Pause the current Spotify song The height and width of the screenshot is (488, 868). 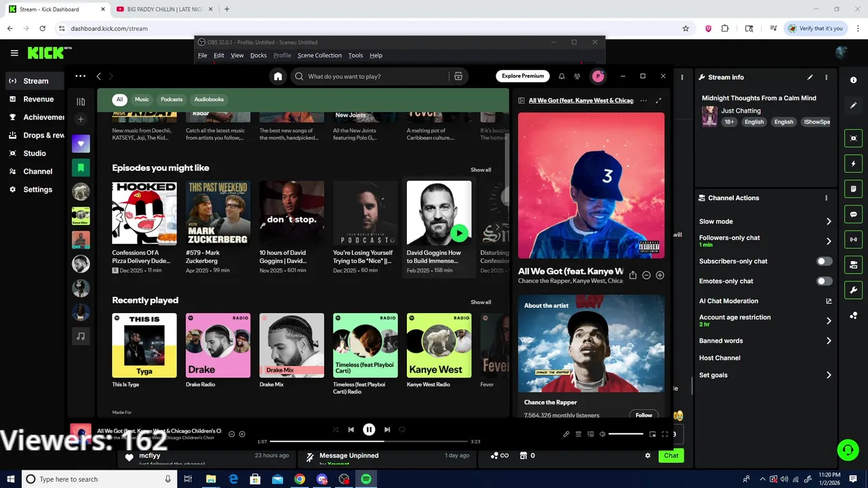click(369, 430)
